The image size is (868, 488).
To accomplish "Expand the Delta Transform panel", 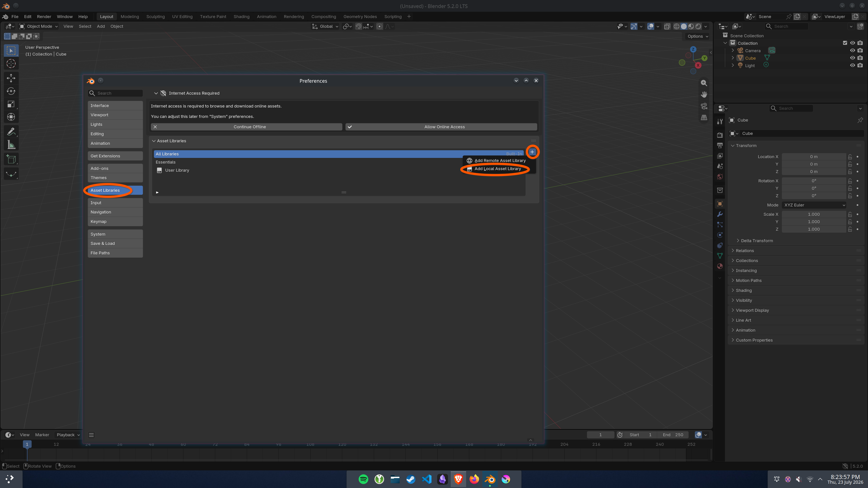I will pyautogui.click(x=757, y=240).
